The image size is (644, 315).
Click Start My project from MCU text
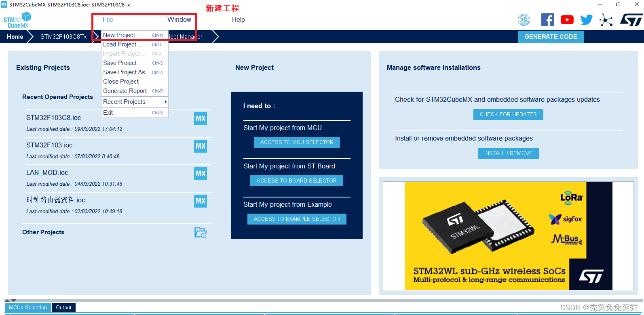(x=283, y=128)
